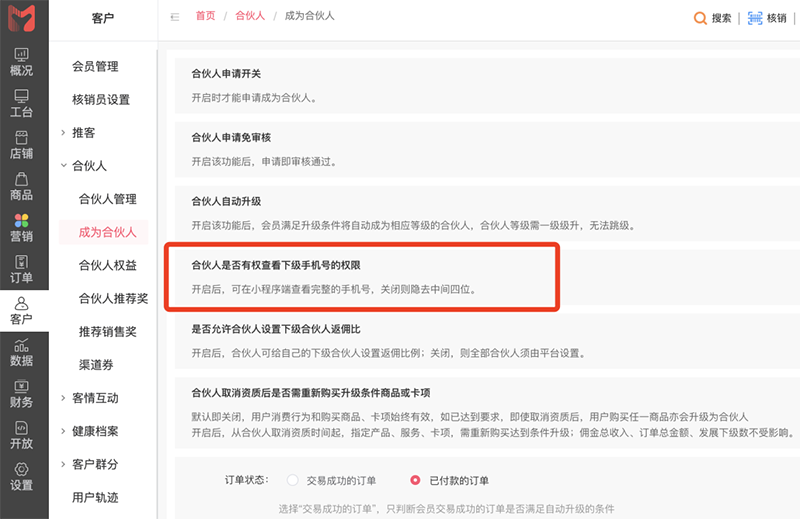The image size is (800, 519).
Task: Open 会员管理 menu item
Action: pos(95,66)
